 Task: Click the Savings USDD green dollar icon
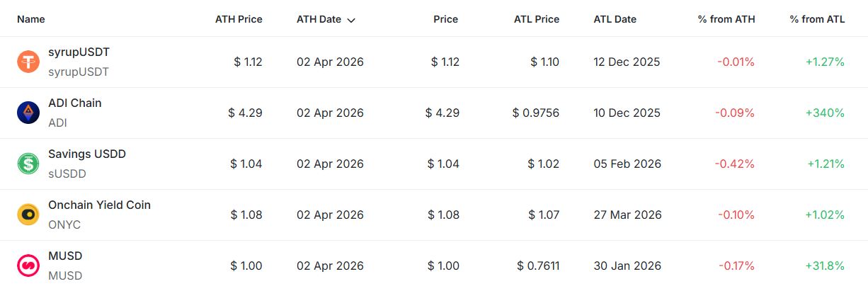click(x=28, y=164)
